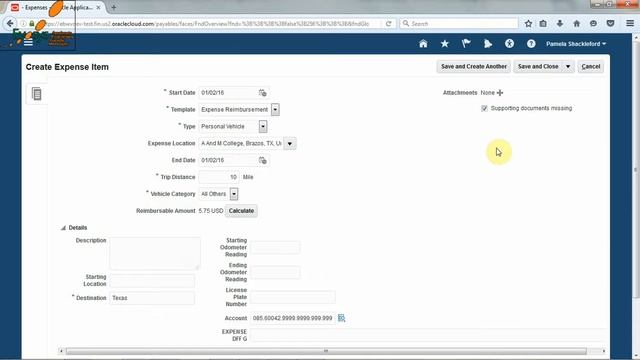Open the Firefox hamburger menu
The height and width of the screenshot is (360, 640).
click(x=630, y=24)
